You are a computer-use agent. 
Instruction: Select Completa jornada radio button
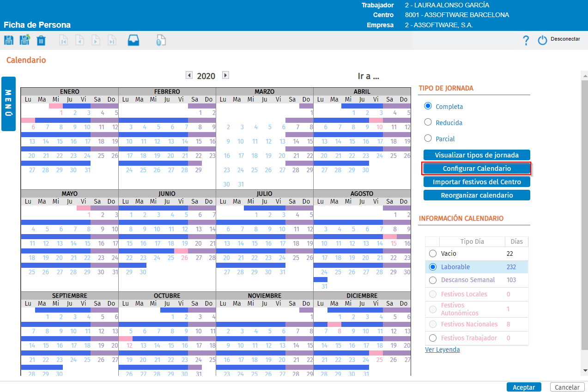click(x=428, y=106)
